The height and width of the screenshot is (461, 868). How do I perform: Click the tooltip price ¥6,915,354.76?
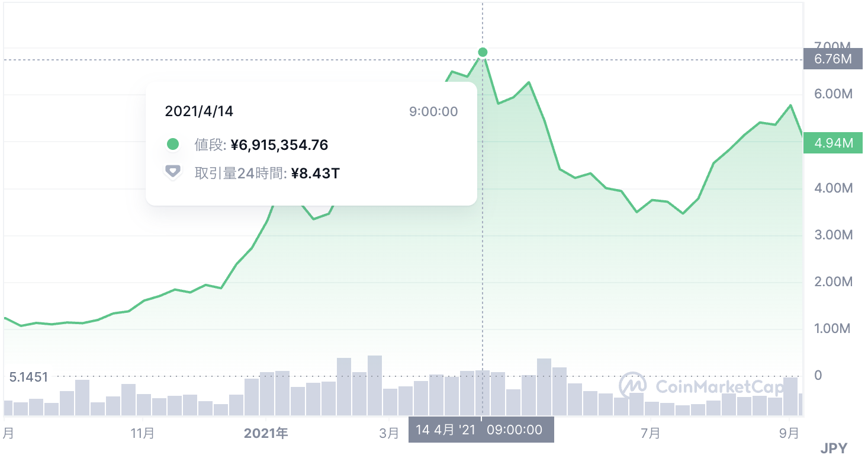pyautogui.click(x=279, y=145)
